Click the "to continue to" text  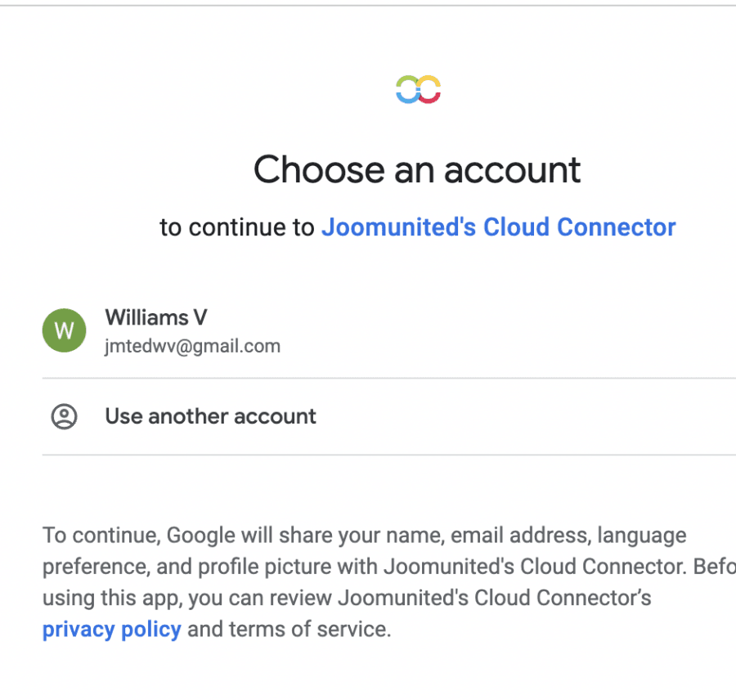[236, 227]
